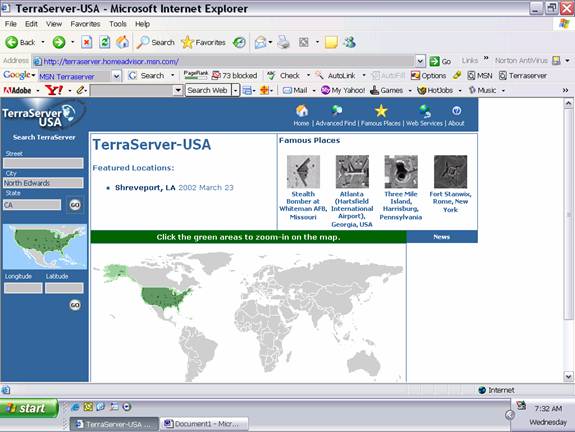Screen dimensions: 575x432
Task: Open the address bar dropdown arrow
Action: point(420,61)
